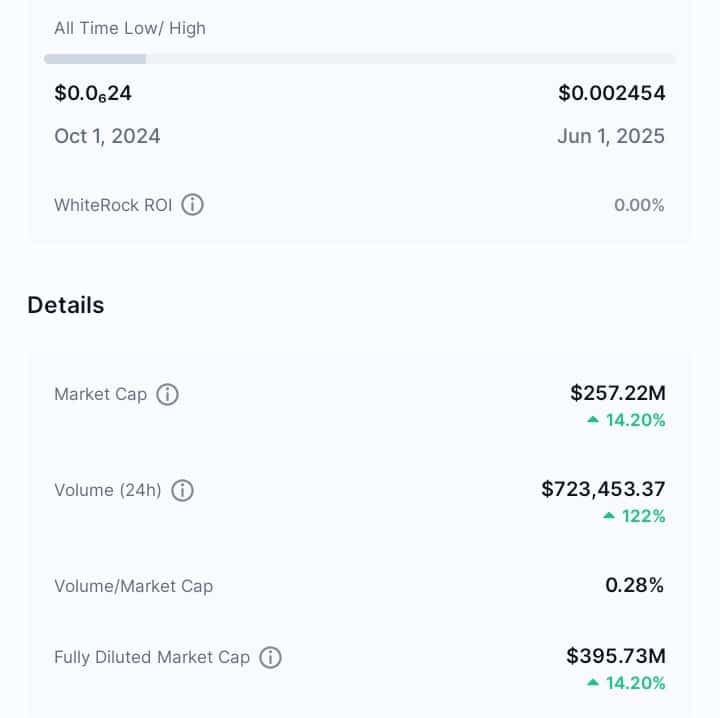The height and width of the screenshot is (718, 720).
Task: Open the WhiteRock ROI info icon
Action: pos(192,205)
